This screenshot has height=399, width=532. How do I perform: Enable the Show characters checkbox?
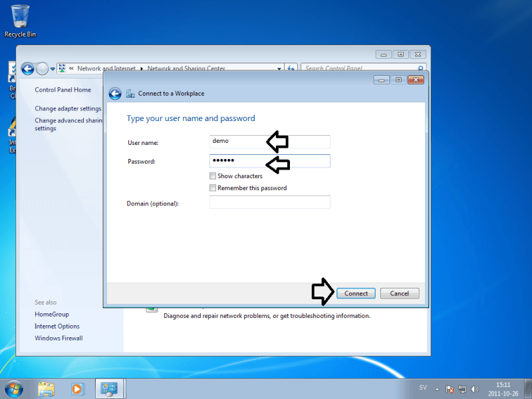pyautogui.click(x=213, y=176)
